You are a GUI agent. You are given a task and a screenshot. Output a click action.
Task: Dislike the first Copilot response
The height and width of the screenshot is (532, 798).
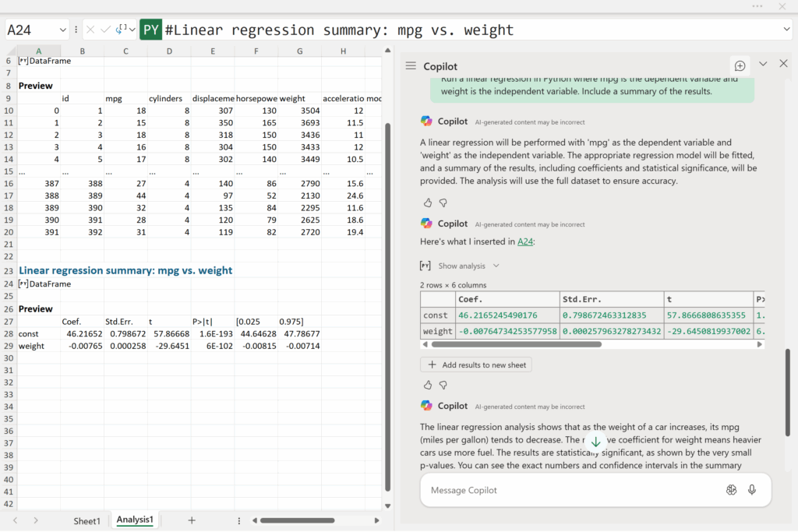click(x=443, y=203)
